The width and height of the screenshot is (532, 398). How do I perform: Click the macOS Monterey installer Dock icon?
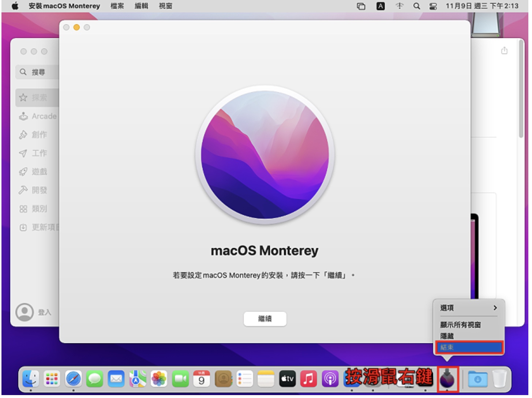(447, 379)
